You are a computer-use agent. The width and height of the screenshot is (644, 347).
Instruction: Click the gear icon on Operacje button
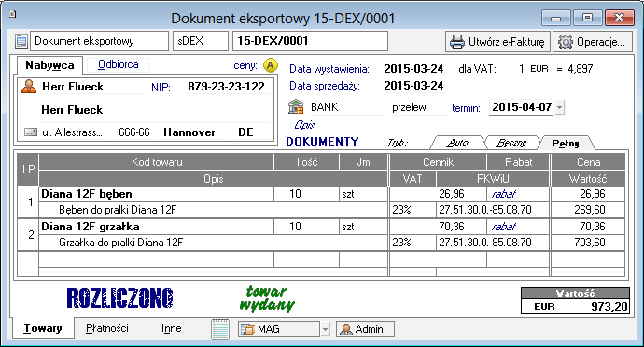(566, 41)
